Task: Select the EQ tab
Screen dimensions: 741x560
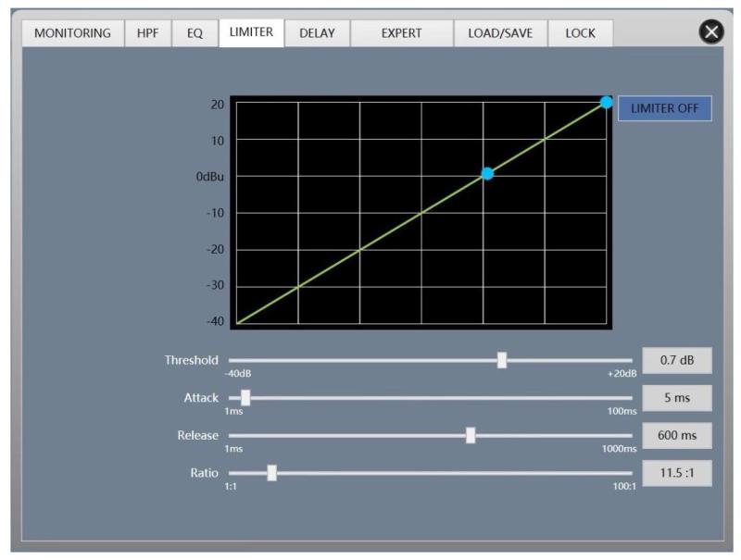Action: point(195,33)
